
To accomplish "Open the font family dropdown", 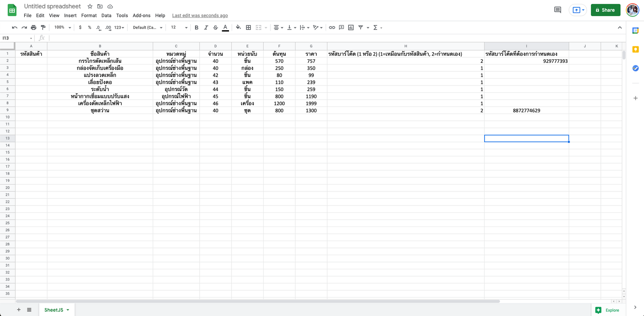I will 147,27.
